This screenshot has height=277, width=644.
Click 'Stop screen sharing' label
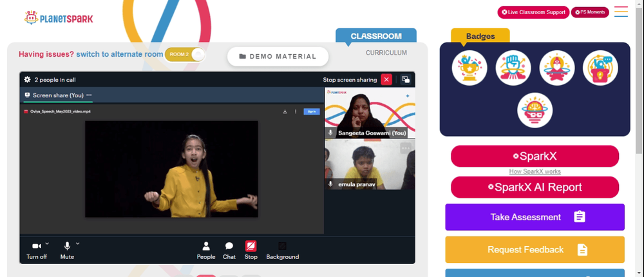350,80
